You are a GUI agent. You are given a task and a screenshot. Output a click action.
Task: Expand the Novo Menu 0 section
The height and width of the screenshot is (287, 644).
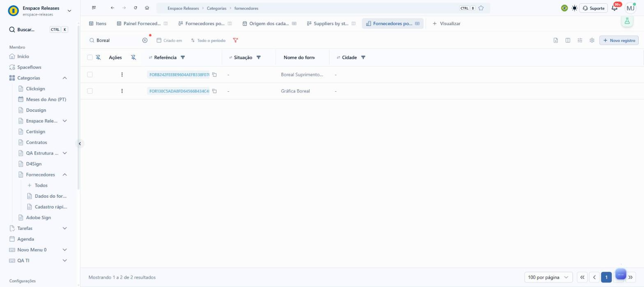pos(64,250)
